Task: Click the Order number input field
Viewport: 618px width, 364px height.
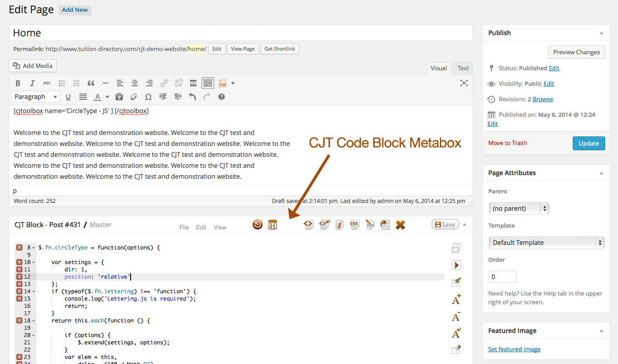Action: pos(502,277)
